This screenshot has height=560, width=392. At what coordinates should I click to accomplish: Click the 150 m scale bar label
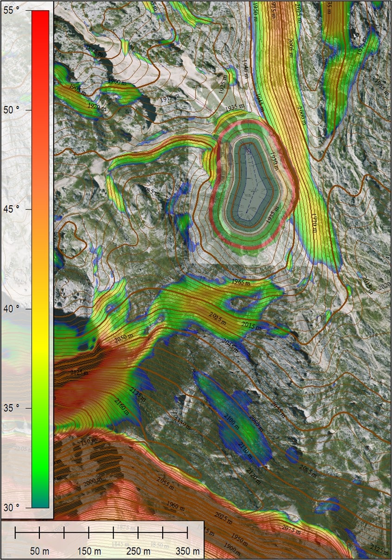point(89,551)
